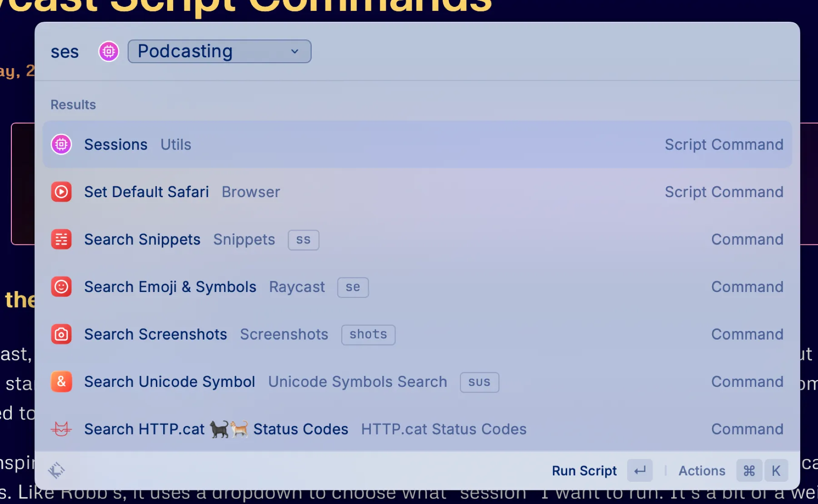Click the Search Unicode Symbol ampersand icon
Screen dimensions: 818x504
coord(61,381)
